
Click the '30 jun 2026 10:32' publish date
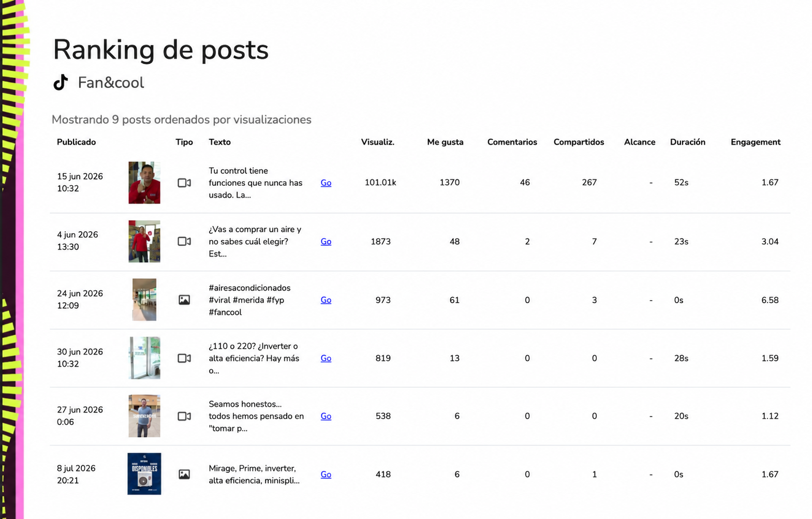point(80,358)
